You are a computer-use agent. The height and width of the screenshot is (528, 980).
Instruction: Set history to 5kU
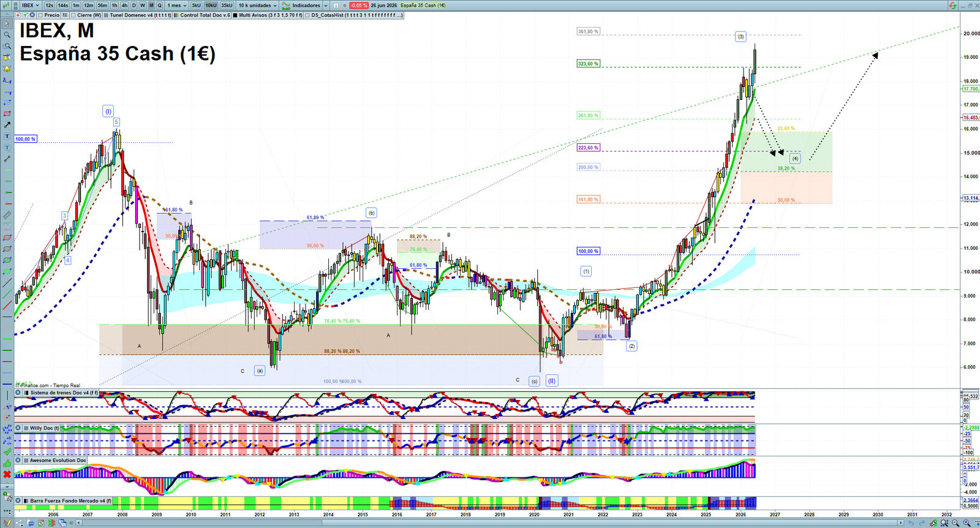(x=196, y=5)
